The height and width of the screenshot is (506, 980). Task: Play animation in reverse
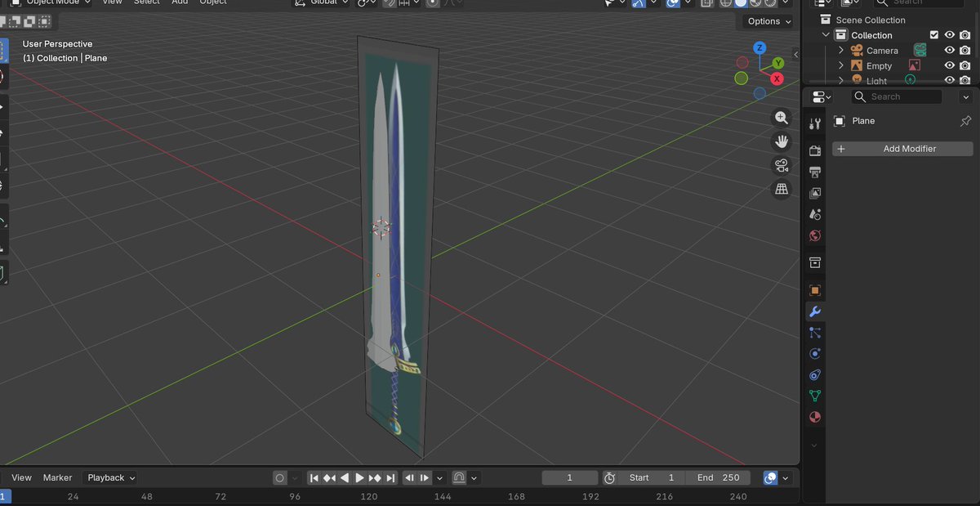click(x=345, y=478)
